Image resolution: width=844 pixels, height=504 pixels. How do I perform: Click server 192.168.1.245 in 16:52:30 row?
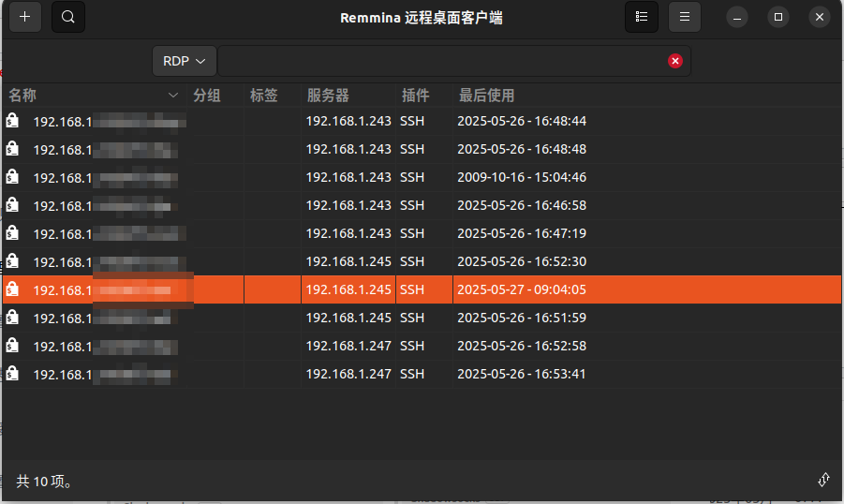click(348, 261)
